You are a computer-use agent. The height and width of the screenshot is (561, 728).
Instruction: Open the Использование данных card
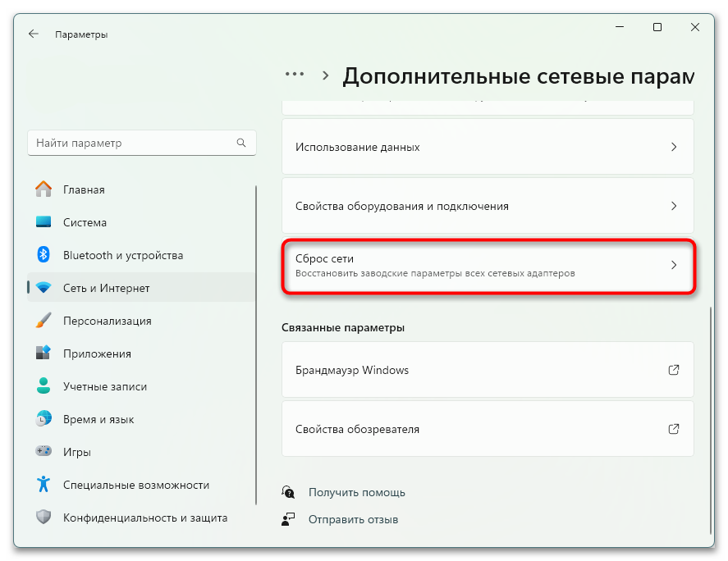(x=488, y=147)
